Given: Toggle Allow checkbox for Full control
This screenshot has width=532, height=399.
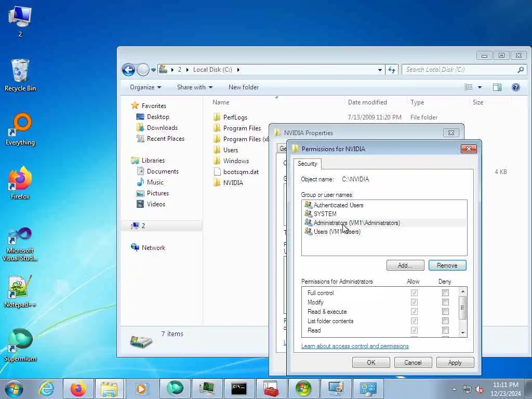Looking at the screenshot, I should 414,293.
